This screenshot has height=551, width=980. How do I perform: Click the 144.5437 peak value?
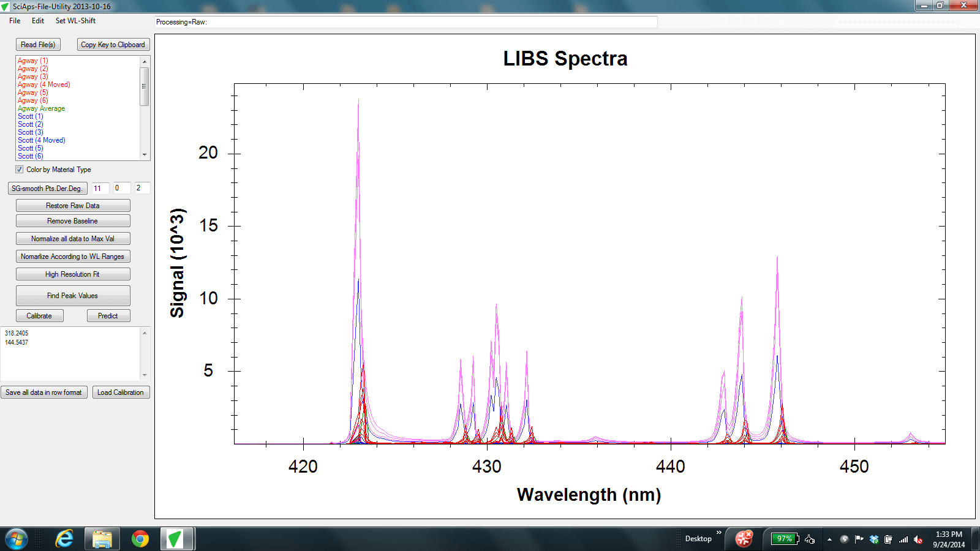pos(17,342)
